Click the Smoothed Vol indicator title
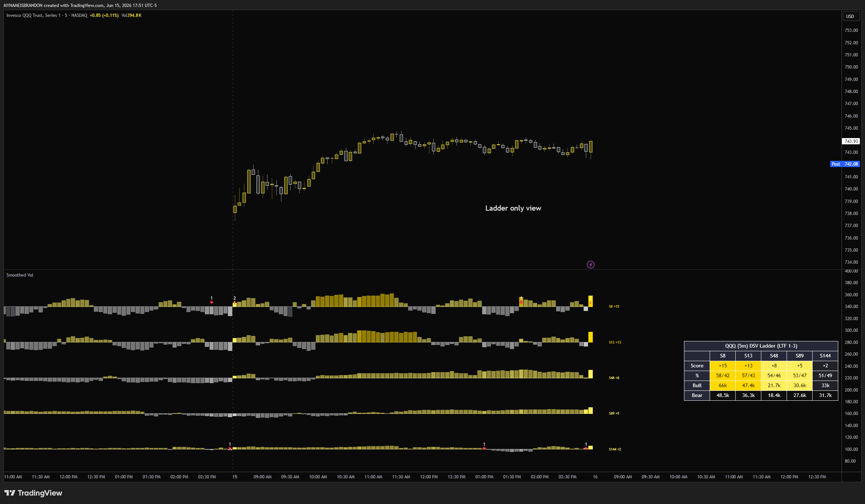 20,275
